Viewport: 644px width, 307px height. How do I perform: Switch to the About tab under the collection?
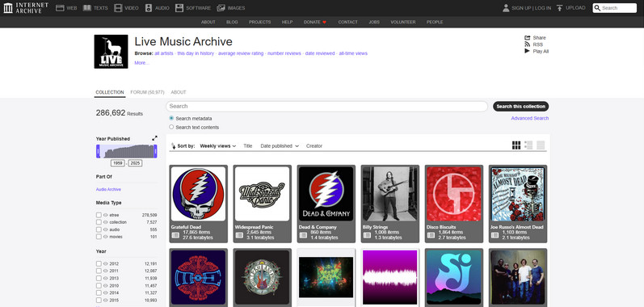coord(179,92)
